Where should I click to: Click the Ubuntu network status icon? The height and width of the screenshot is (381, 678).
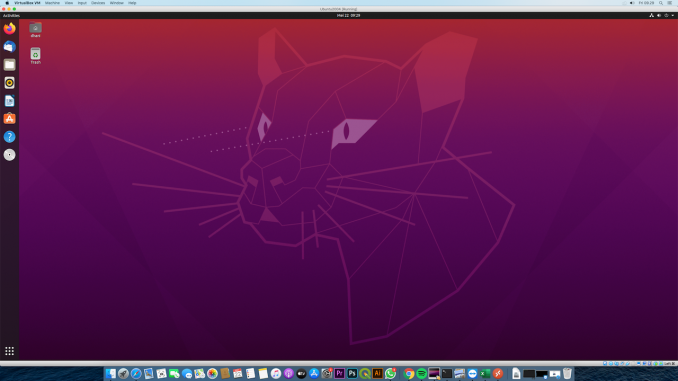point(652,16)
